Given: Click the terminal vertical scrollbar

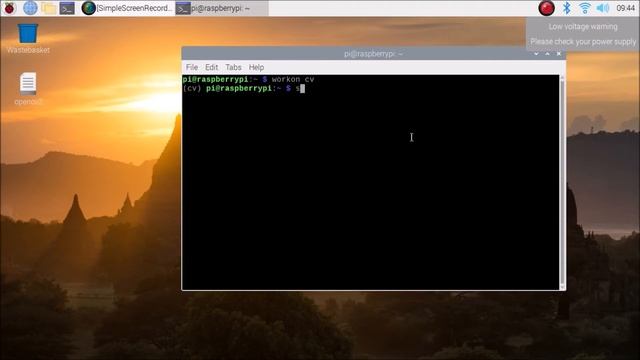Looking at the screenshot, I should click(x=562, y=182).
